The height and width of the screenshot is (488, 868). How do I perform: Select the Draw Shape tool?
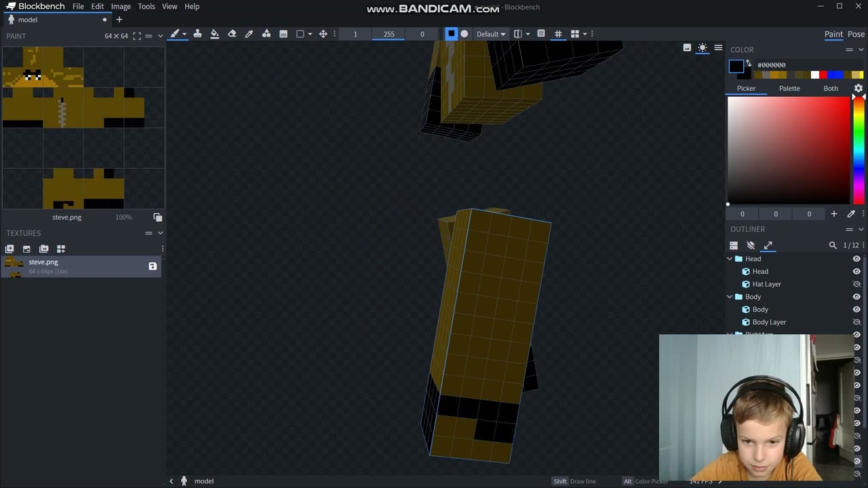coord(266,34)
